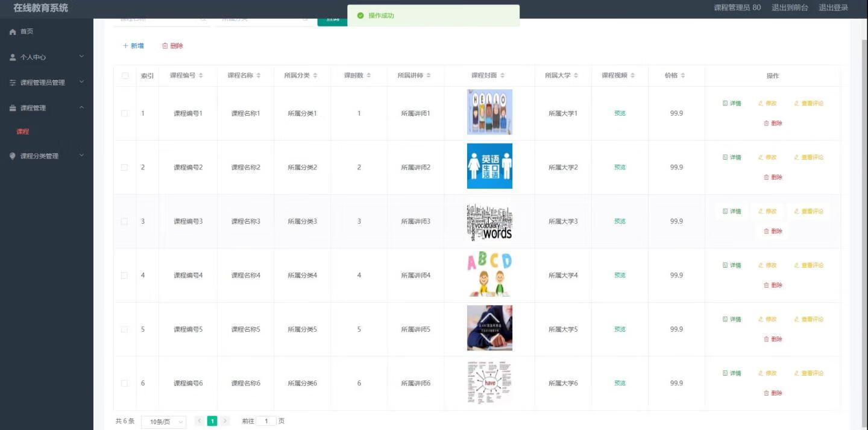Delete row 课程名称4 with 删除

pyautogui.click(x=773, y=285)
